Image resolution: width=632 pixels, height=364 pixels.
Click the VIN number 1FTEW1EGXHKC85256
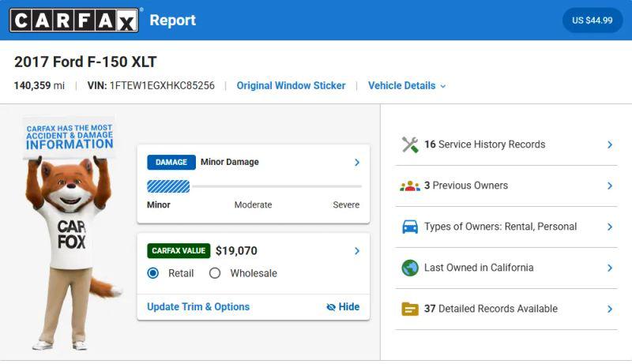(162, 86)
